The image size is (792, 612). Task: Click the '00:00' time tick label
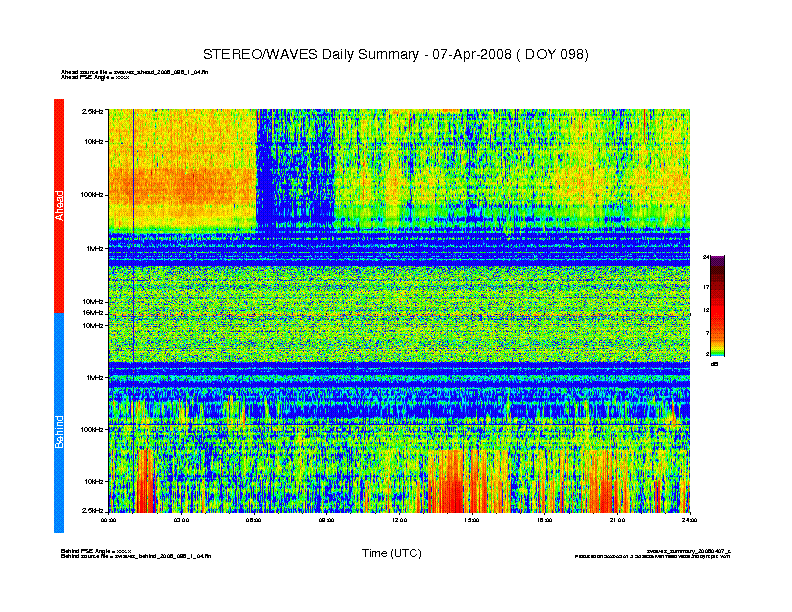(109, 520)
